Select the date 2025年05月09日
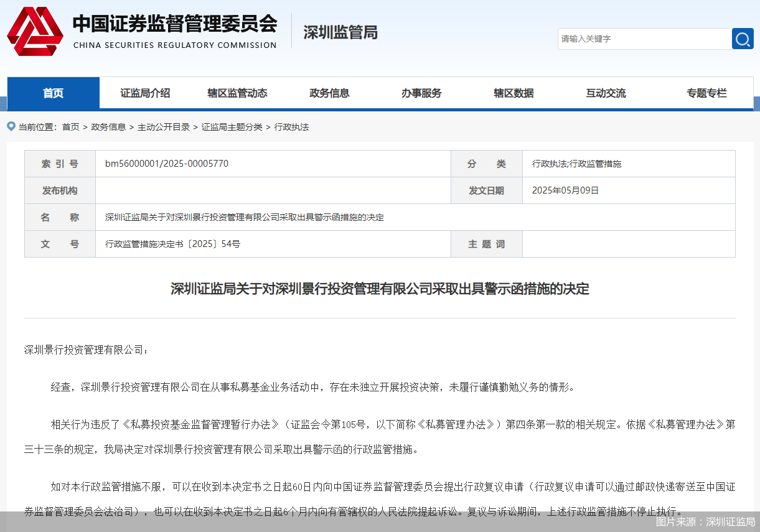The image size is (760, 532). 565,190
